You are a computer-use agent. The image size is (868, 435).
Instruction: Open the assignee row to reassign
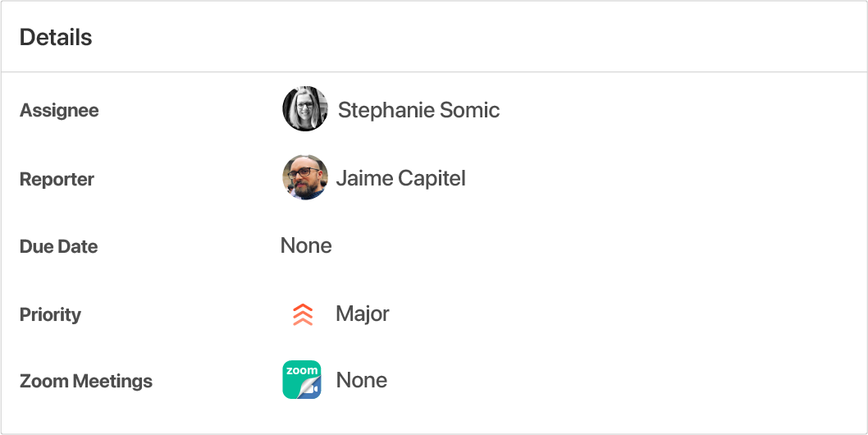pyautogui.click(x=434, y=108)
